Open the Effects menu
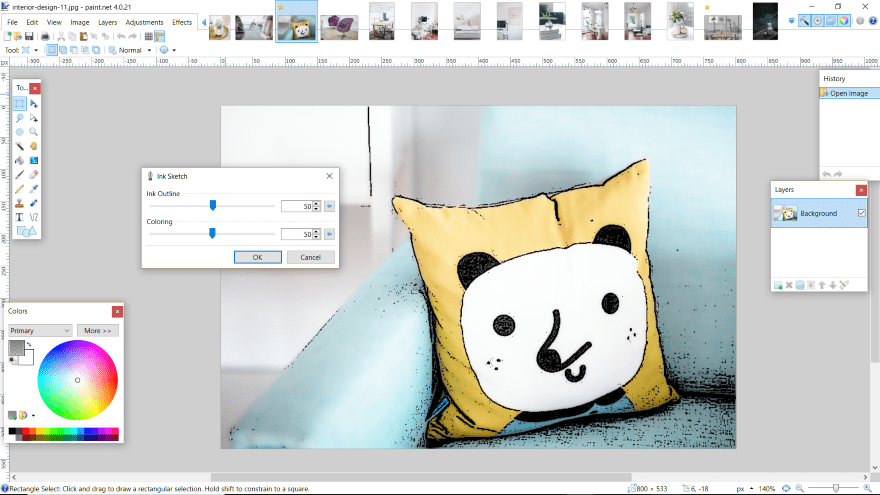Image resolution: width=880 pixels, height=495 pixels. 182,22
